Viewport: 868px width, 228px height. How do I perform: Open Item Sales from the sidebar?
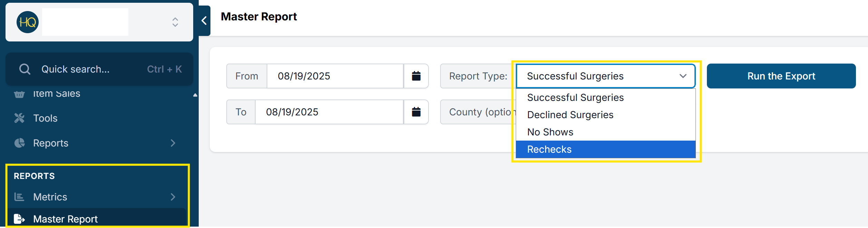pyautogui.click(x=57, y=94)
